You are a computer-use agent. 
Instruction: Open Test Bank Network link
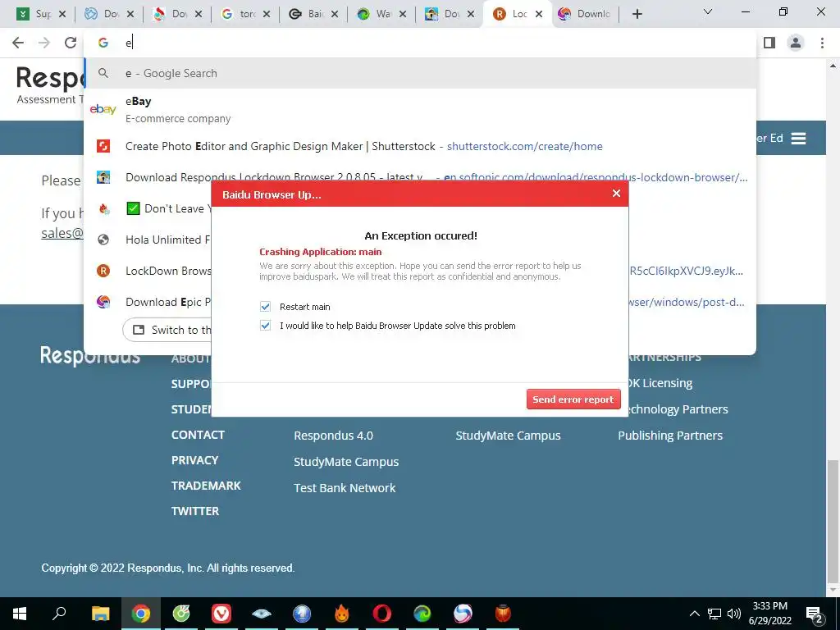(345, 488)
